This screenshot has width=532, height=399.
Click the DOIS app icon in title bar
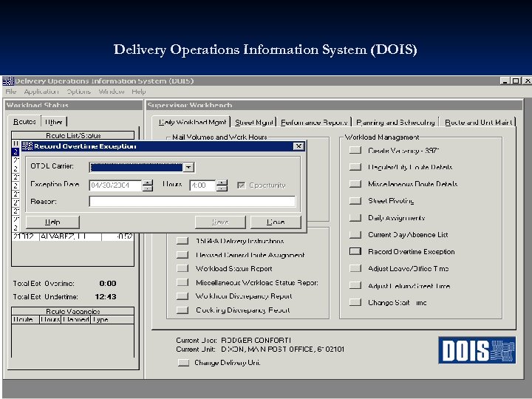(8, 81)
